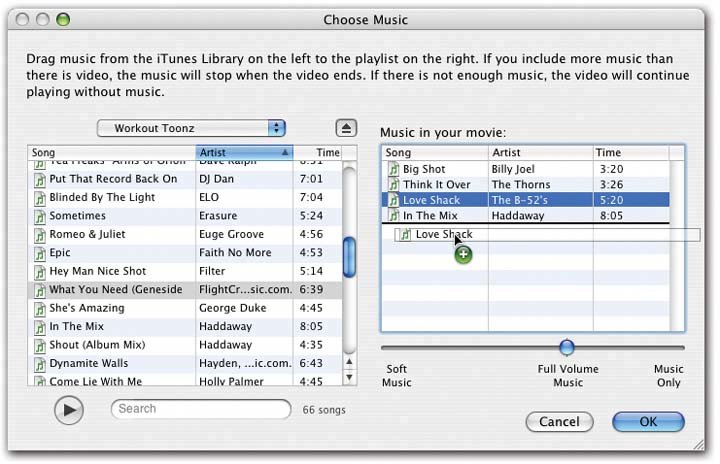Click the note icon beside Big Shot in movie list
The image size is (720, 464).
point(394,169)
